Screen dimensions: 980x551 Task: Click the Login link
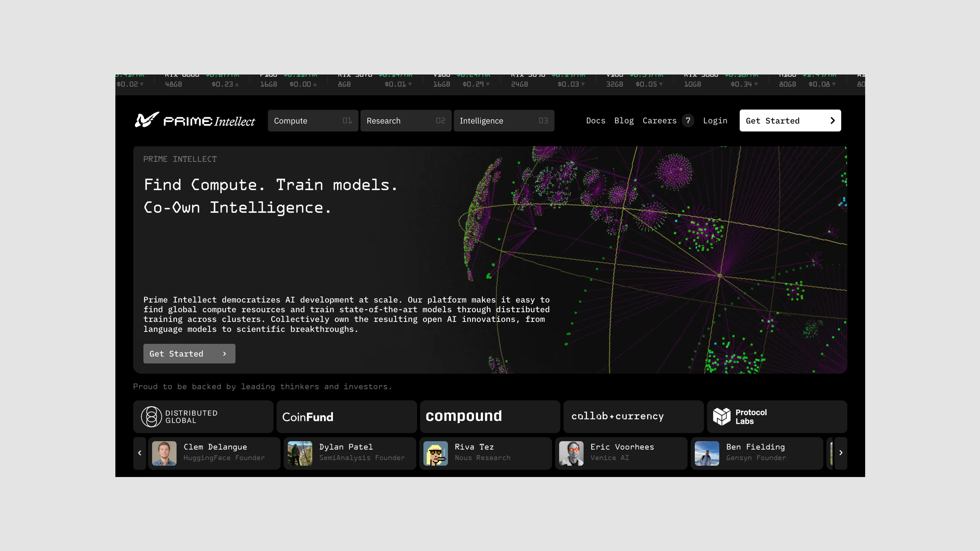tap(715, 121)
